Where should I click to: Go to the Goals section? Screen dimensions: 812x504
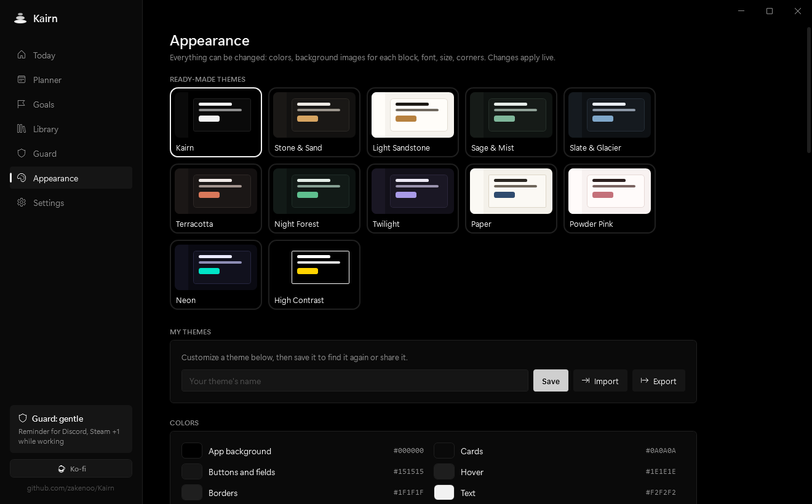(71, 104)
